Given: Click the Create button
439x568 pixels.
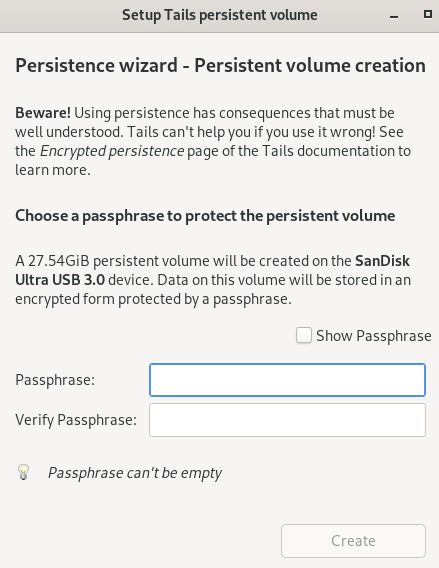Looking at the screenshot, I should click(x=353, y=541).
